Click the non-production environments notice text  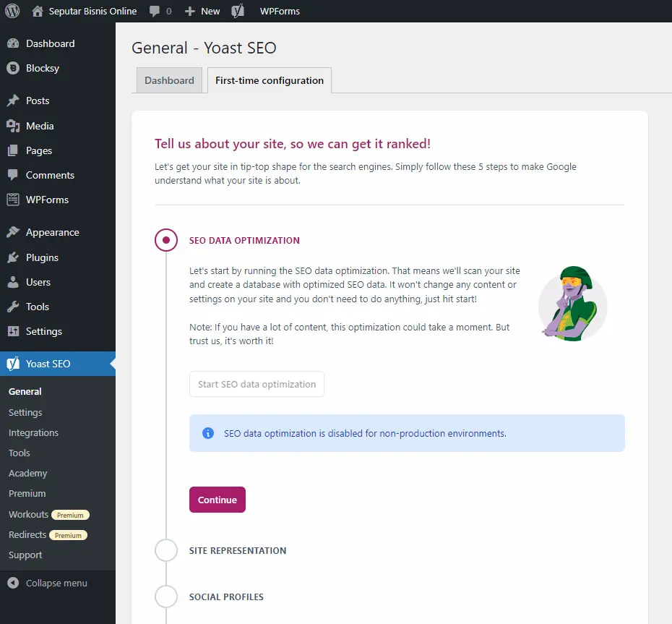coord(365,433)
